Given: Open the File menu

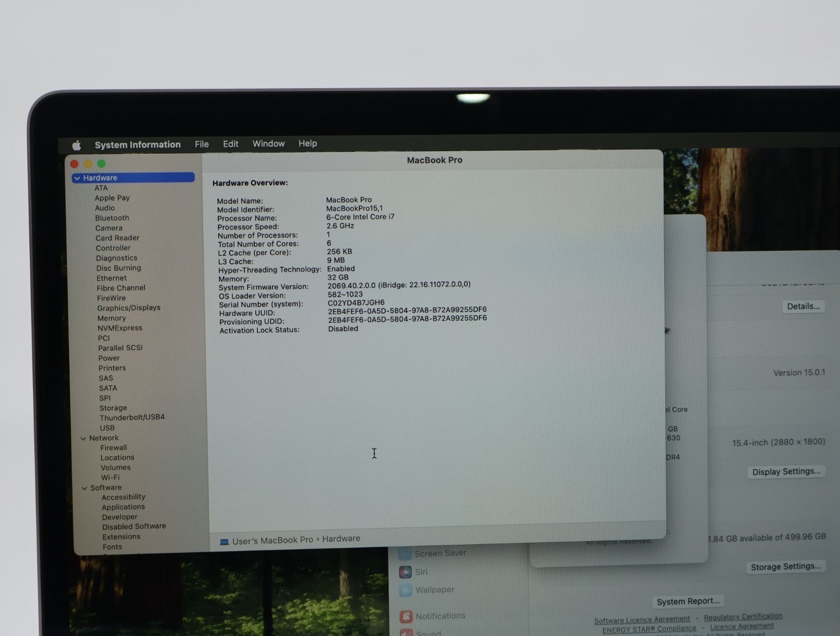Looking at the screenshot, I should point(202,144).
